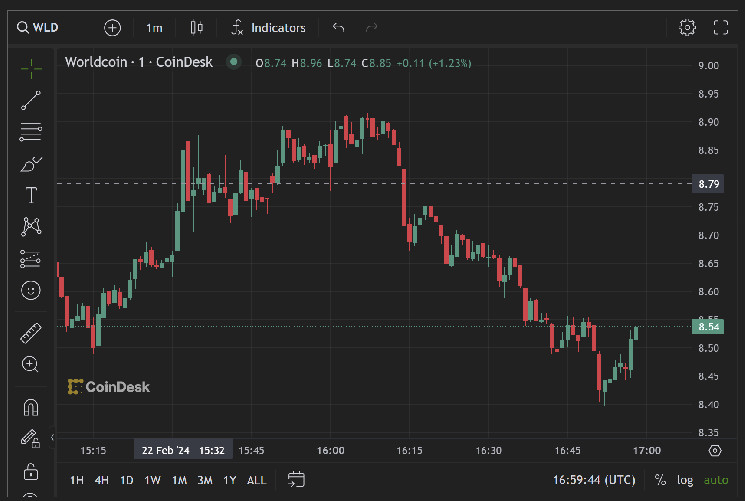The height and width of the screenshot is (501, 745).
Task: Toggle percentage scale
Action: [x=660, y=480]
